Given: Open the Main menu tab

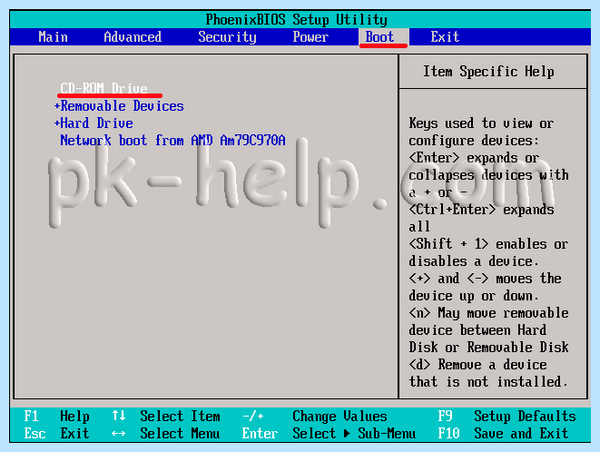Looking at the screenshot, I should click(53, 37).
